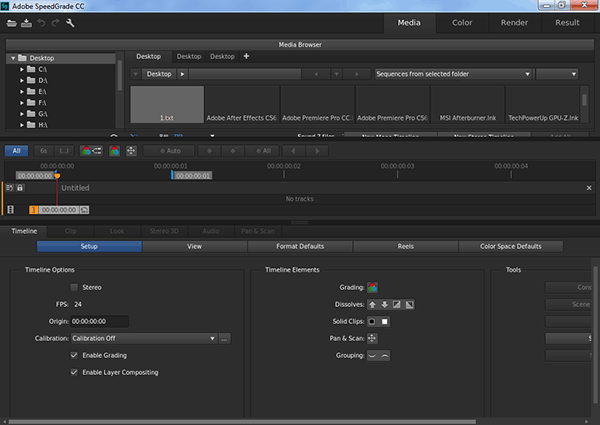Screen dimensions: 600x425
Task: Close the Untitled timeline with X
Action: point(589,188)
